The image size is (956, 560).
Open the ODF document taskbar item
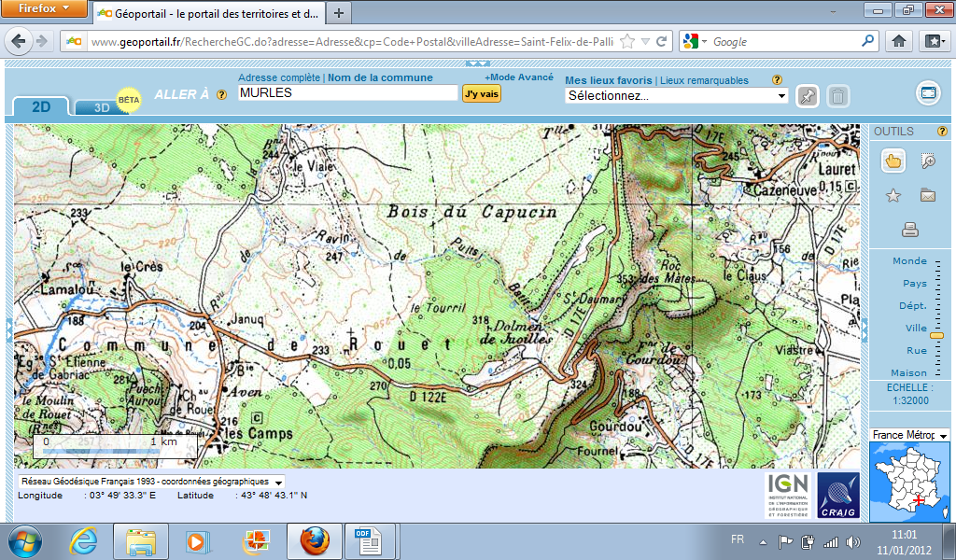369,541
